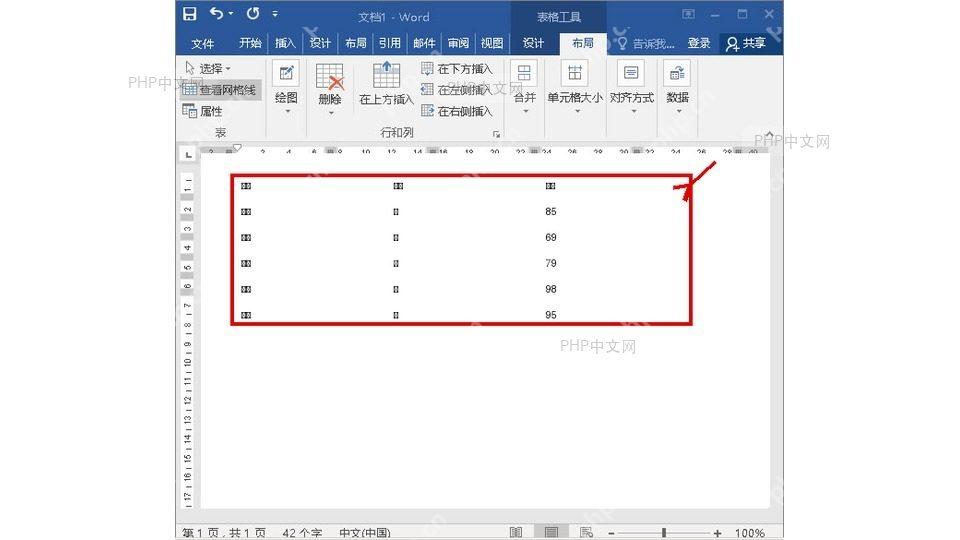
Task: Redo the last action
Action: pos(252,13)
